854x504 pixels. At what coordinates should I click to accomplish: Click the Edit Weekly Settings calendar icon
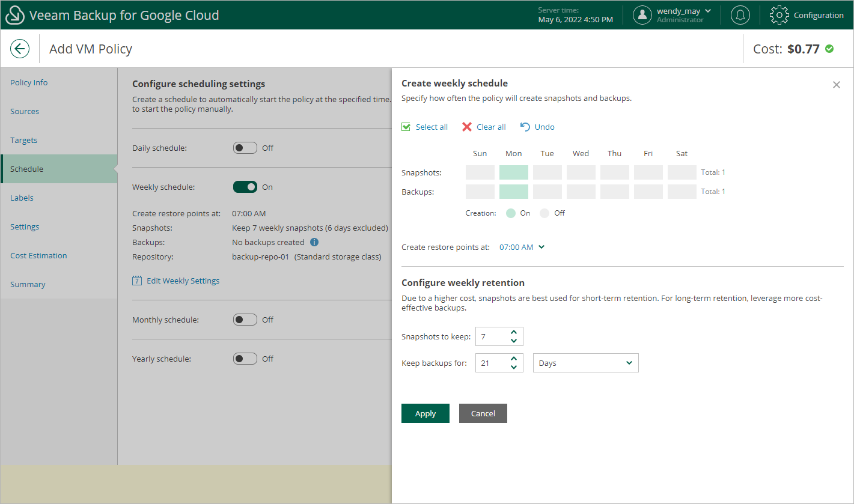(137, 281)
